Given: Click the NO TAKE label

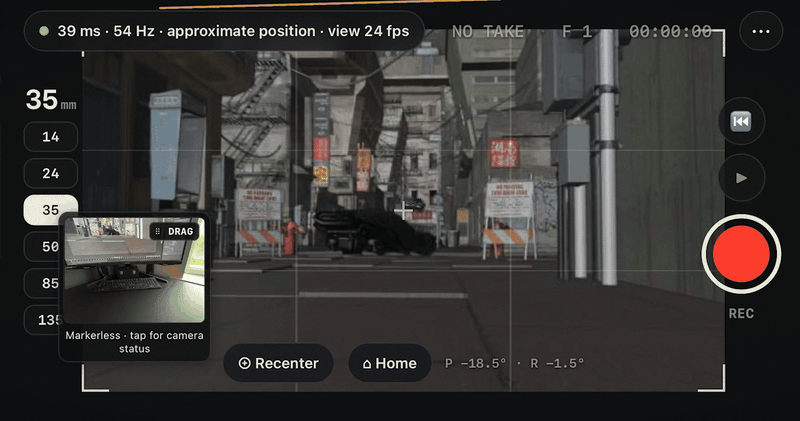Looking at the screenshot, I should coord(488,32).
